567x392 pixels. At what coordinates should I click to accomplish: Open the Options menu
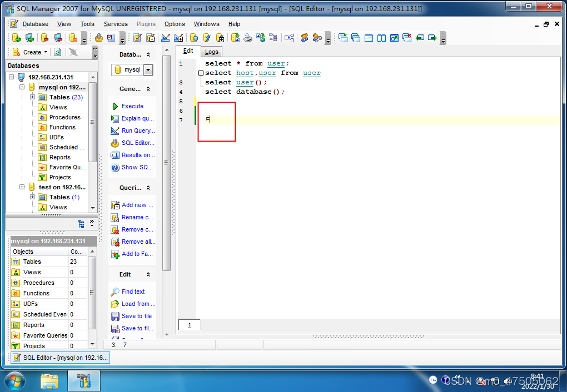(175, 24)
